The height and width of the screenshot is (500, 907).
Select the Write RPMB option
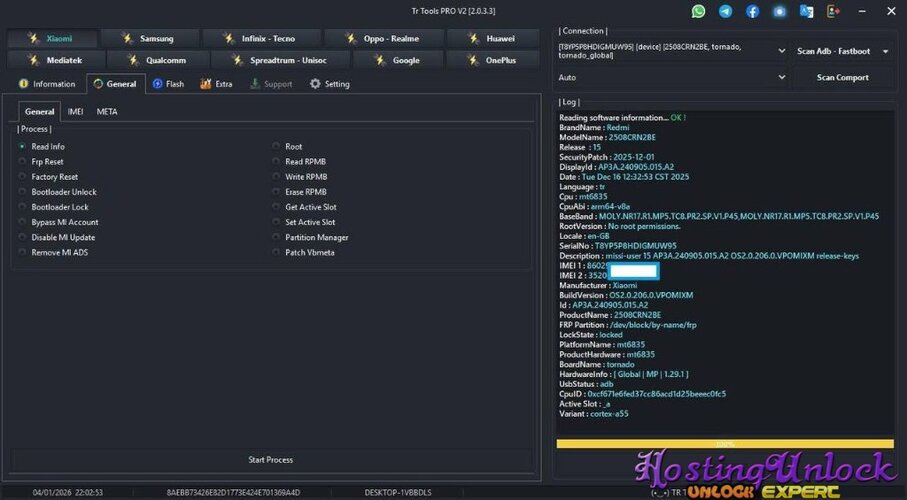300,177
